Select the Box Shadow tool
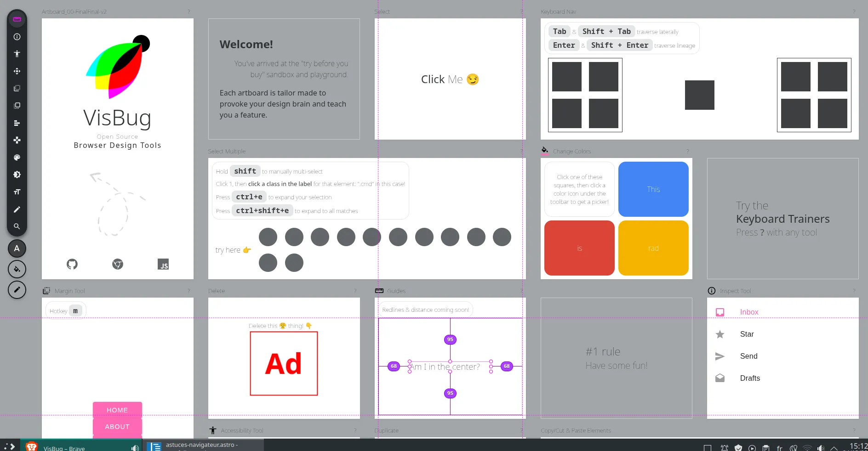Viewport: 868px width, 451px height. [x=17, y=175]
